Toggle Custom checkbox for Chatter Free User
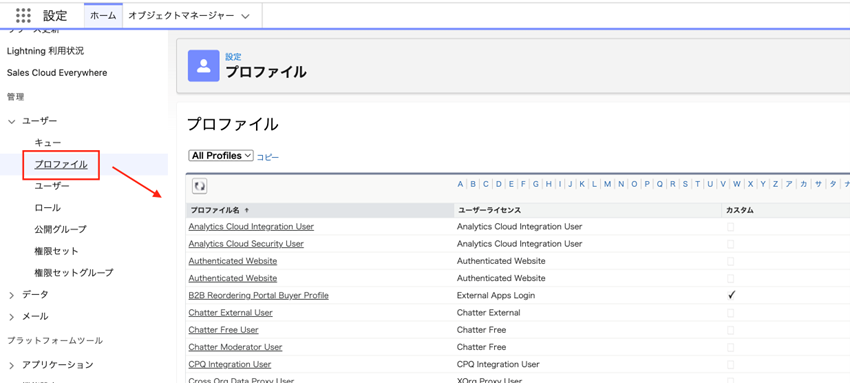Viewport: 850px width, 383px height. [731, 330]
